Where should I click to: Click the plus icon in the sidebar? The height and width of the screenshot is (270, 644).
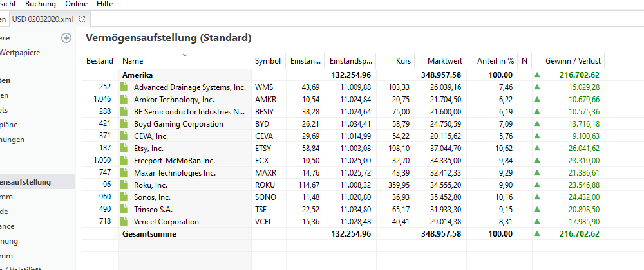[x=66, y=38]
